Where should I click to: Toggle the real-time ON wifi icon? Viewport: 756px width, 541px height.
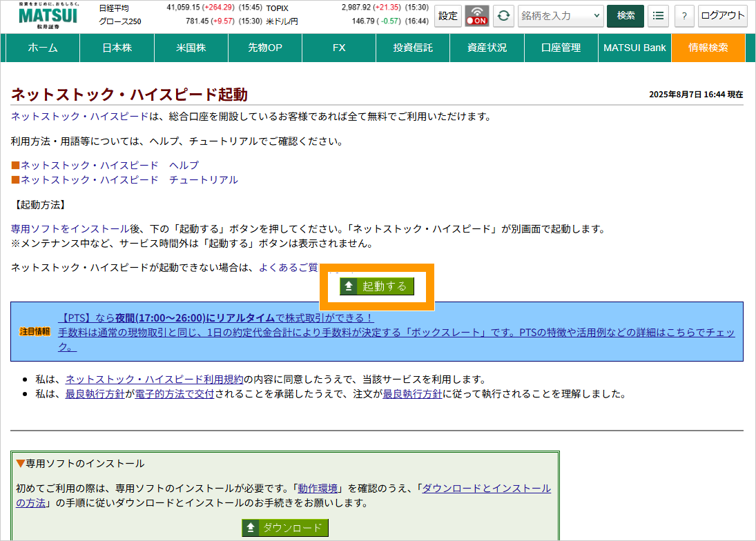[477, 15]
